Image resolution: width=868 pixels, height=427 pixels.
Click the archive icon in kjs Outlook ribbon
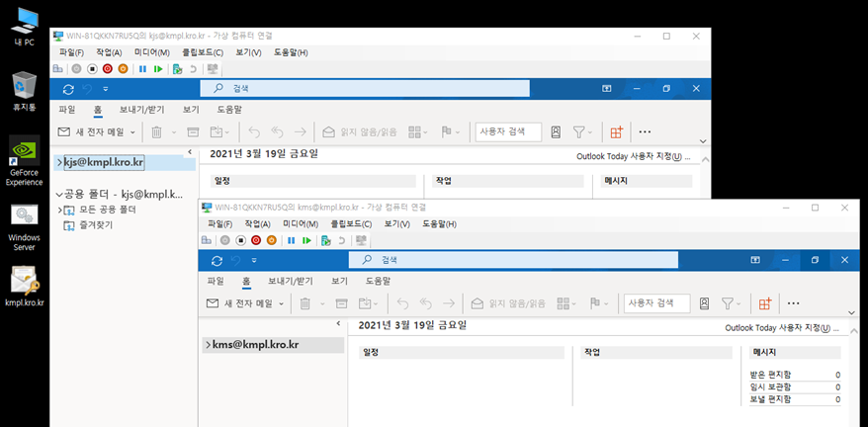(x=193, y=131)
